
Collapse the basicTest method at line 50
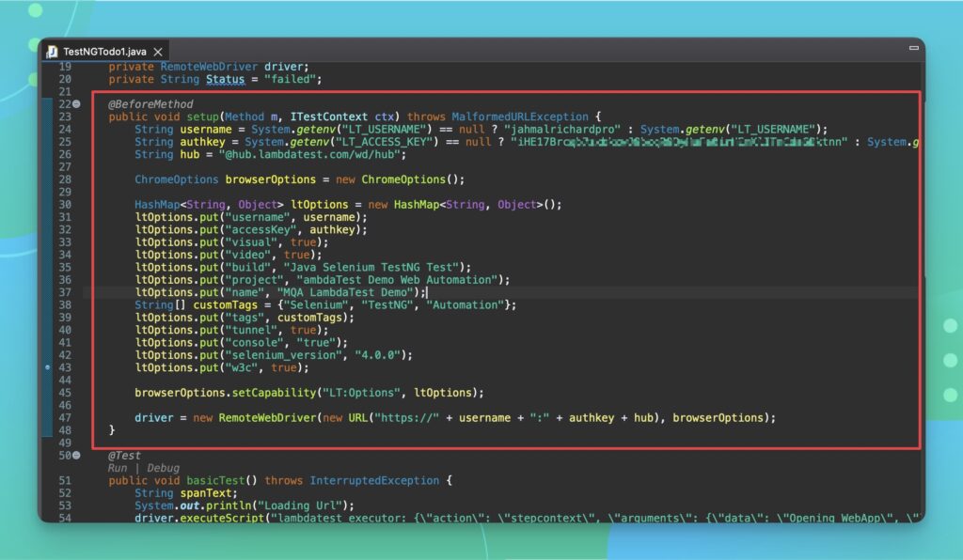(77, 456)
